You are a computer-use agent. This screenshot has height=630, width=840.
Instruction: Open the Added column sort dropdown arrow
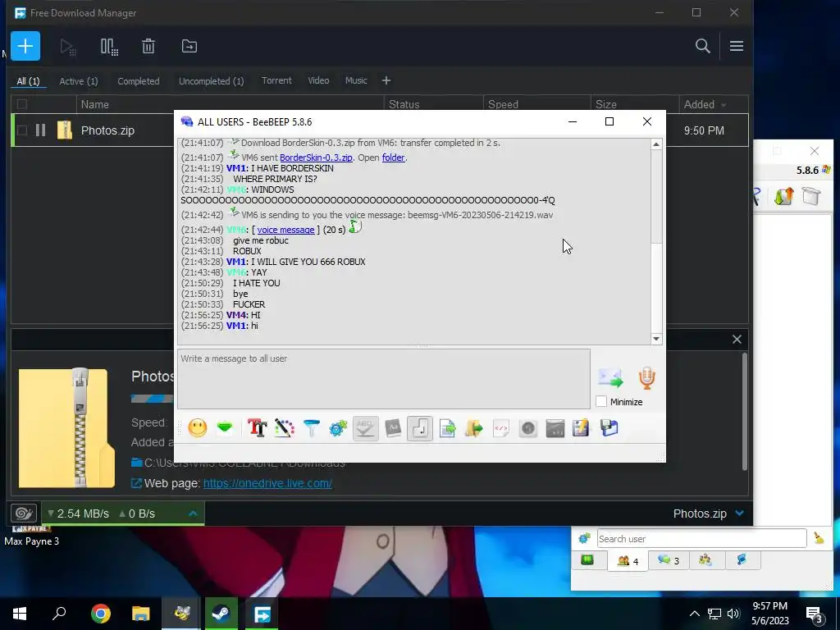point(724,105)
